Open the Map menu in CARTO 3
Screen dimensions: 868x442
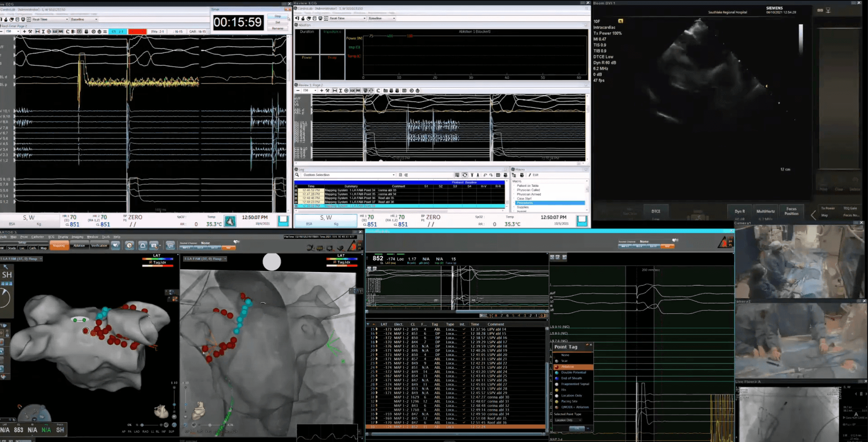14,237
